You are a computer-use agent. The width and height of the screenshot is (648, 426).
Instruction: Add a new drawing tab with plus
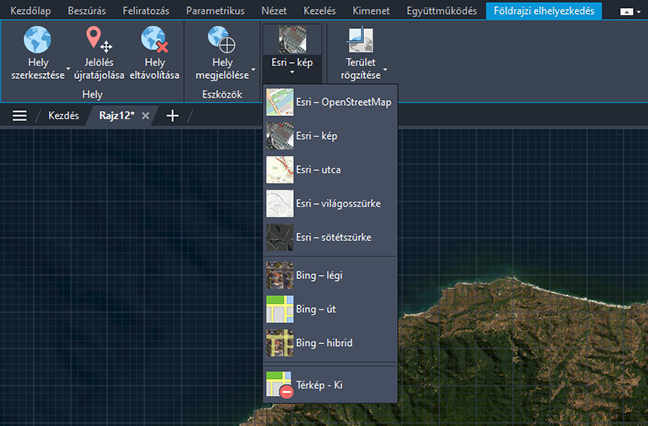point(172,116)
